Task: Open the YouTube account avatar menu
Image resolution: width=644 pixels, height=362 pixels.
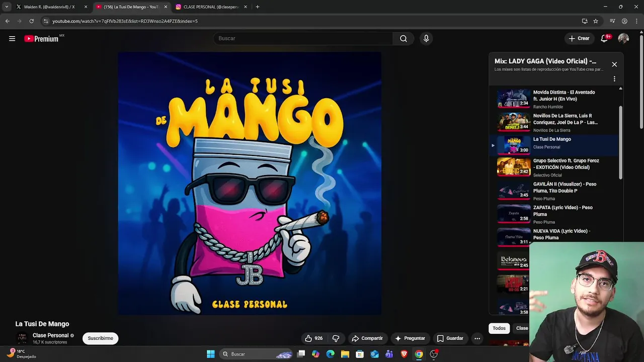Action: coord(623,39)
